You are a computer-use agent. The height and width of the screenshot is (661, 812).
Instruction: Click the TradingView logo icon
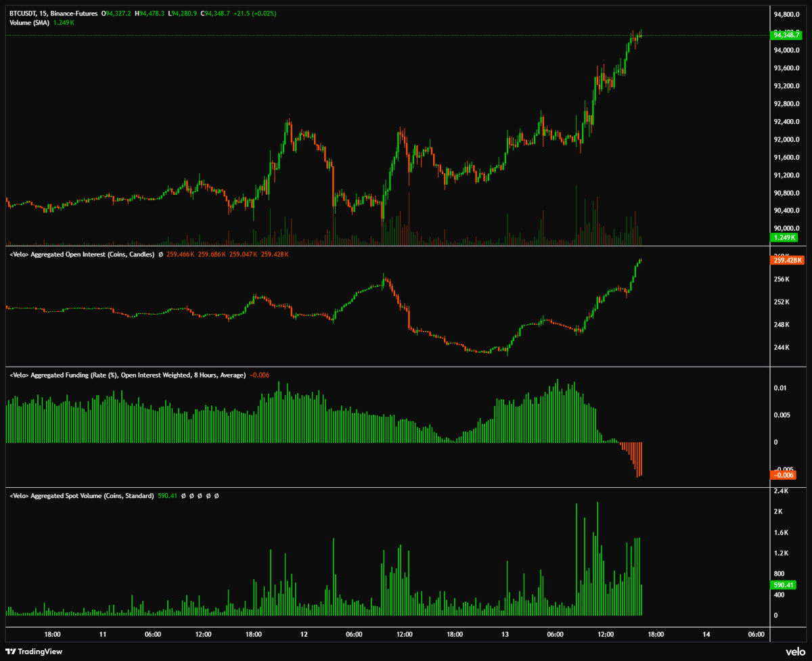click(14, 652)
